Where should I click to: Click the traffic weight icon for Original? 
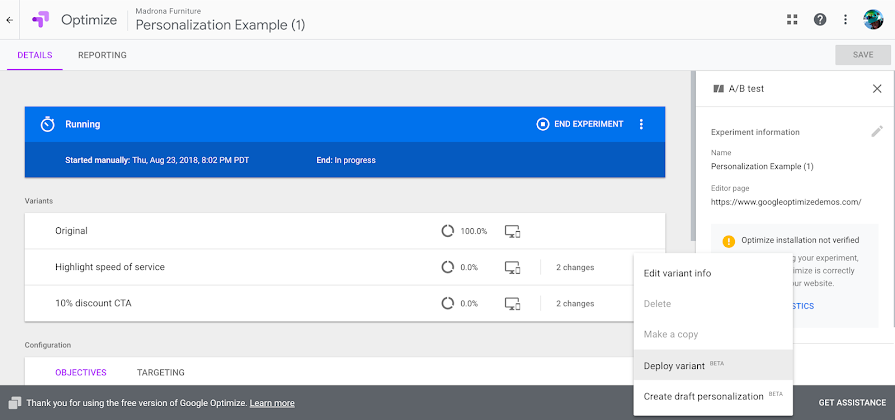click(447, 231)
